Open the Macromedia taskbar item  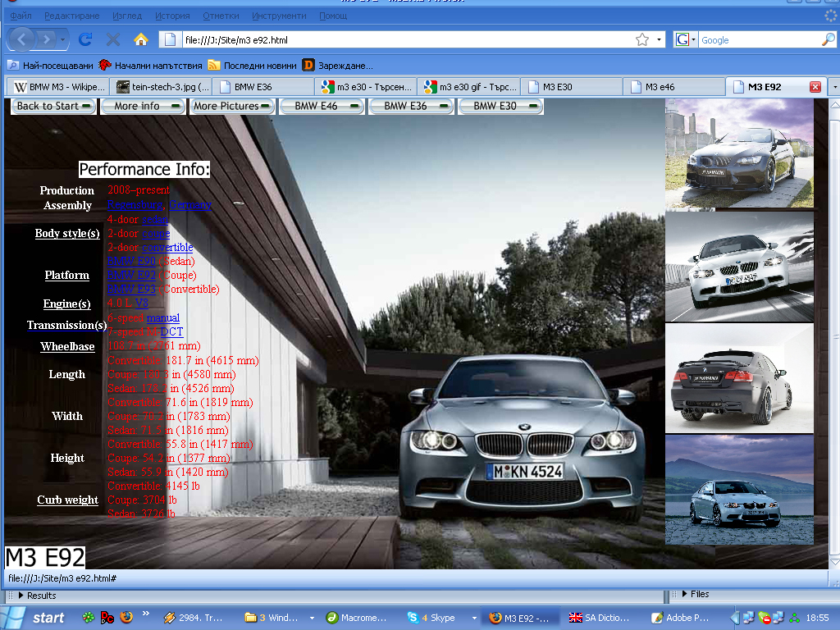coord(359,618)
